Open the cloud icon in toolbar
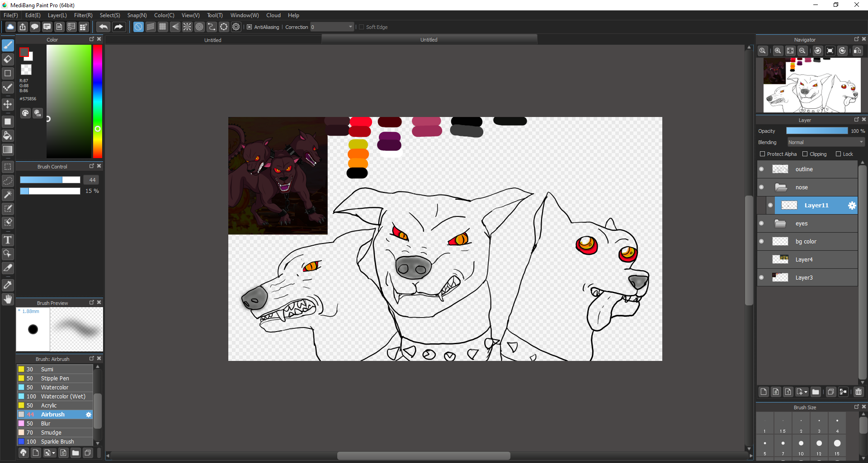The width and height of the screenshot is (868, 463). (x=10, y=27)
